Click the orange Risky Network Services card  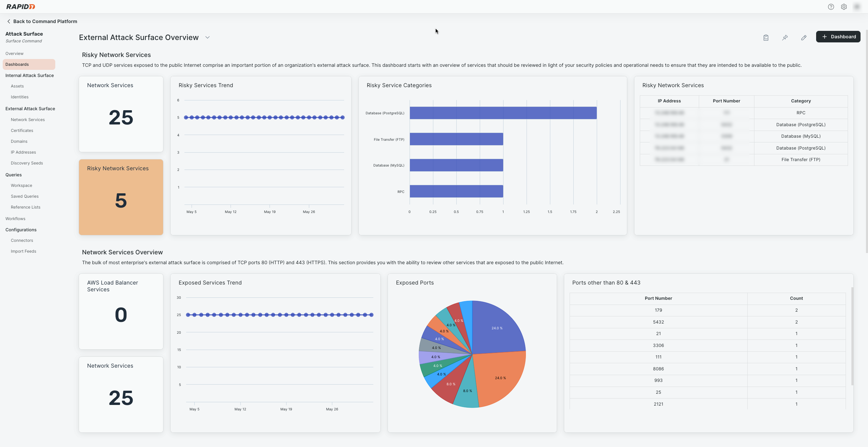point(121,197)
